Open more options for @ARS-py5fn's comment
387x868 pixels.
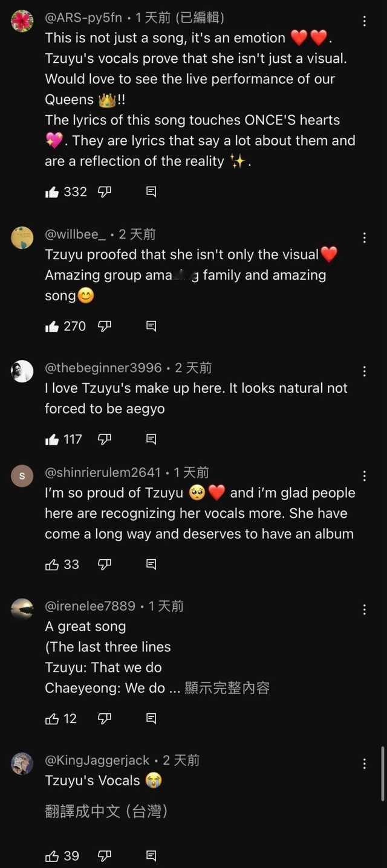pos(365,21)
